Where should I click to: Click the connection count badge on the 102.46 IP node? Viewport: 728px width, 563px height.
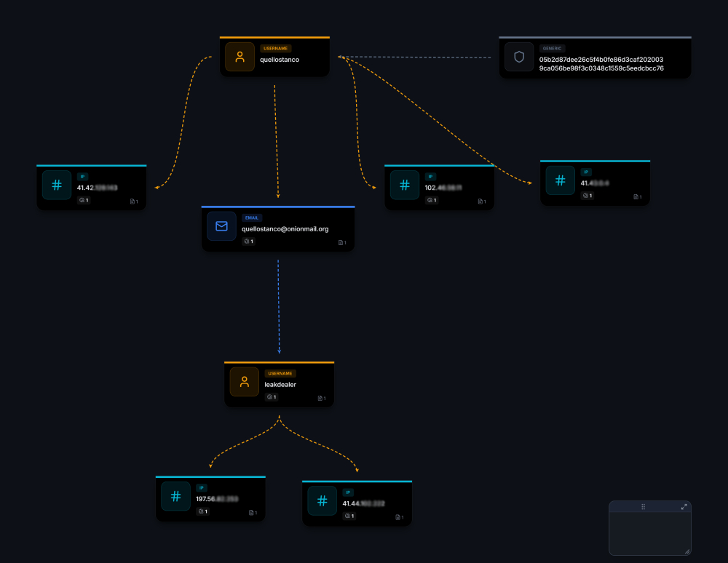432,200
